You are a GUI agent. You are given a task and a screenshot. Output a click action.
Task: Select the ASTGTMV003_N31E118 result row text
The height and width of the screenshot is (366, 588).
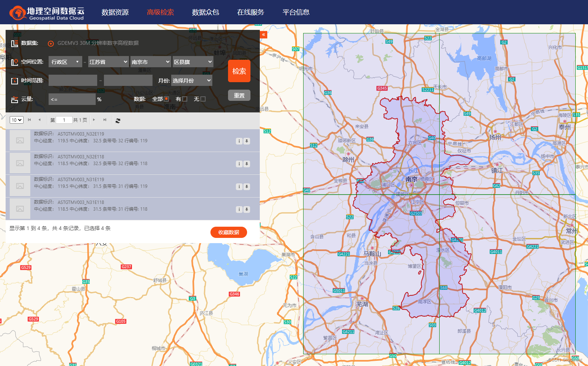(90, 206)
